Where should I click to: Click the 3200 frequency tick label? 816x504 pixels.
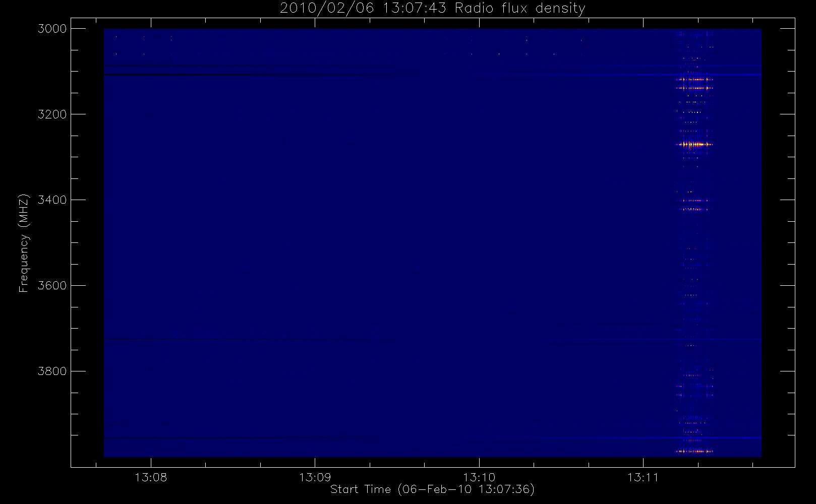52,114
